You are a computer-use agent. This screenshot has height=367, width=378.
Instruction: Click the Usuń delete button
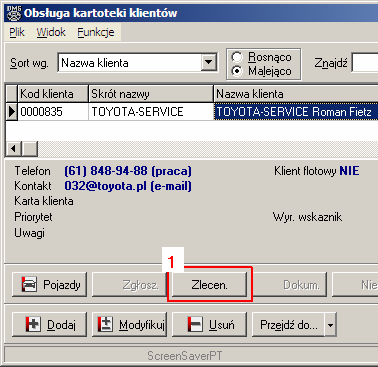(x=209, y=324)
